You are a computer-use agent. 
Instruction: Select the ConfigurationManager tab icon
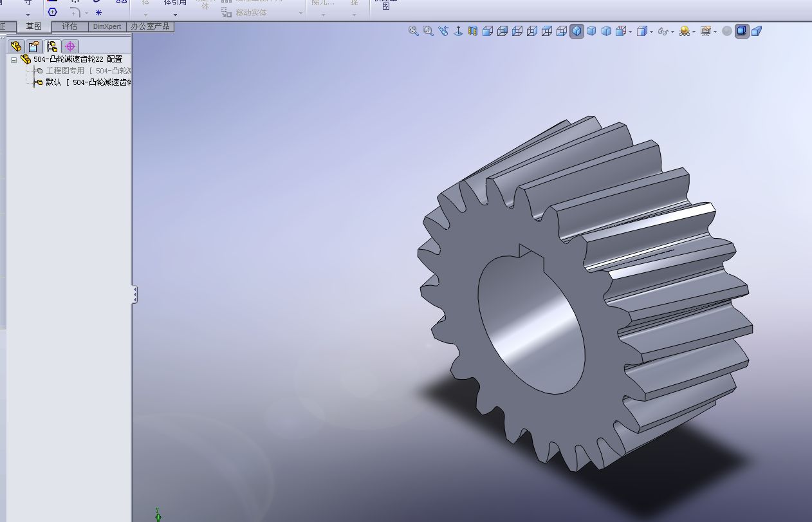[52, 46]
